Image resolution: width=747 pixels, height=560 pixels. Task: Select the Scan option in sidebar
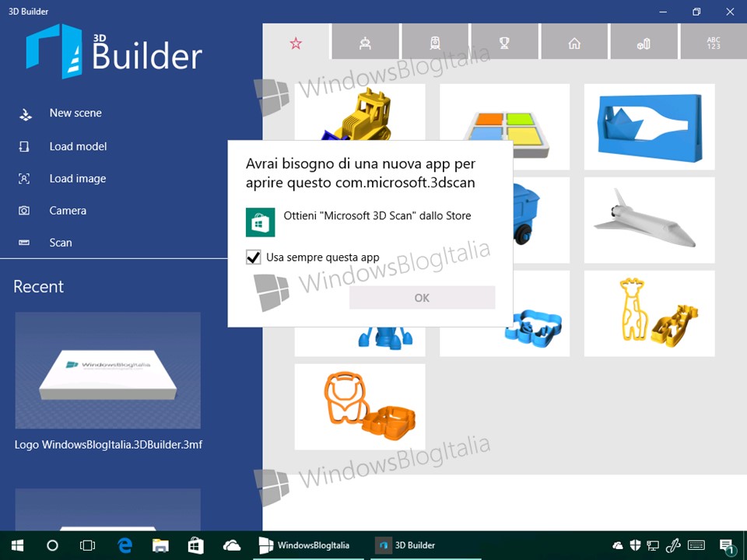point(61,243)
